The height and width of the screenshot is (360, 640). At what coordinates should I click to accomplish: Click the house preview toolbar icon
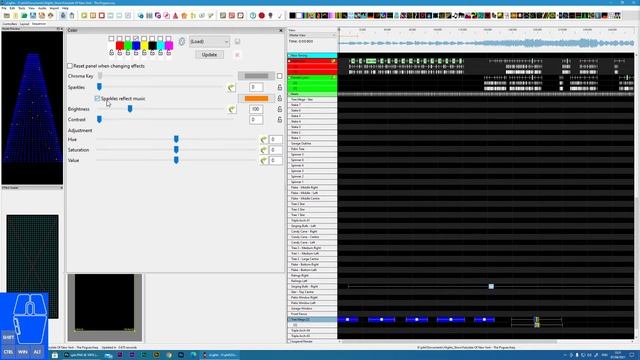point(184,16)
